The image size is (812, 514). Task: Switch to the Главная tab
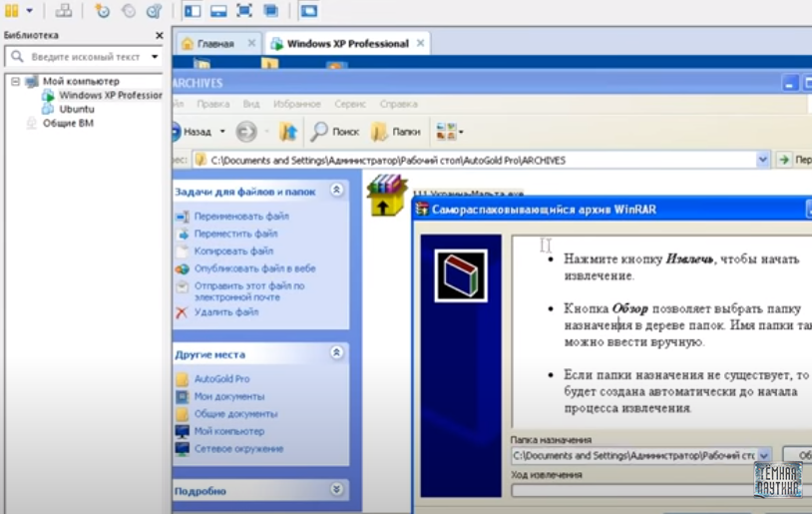point(211,43)
